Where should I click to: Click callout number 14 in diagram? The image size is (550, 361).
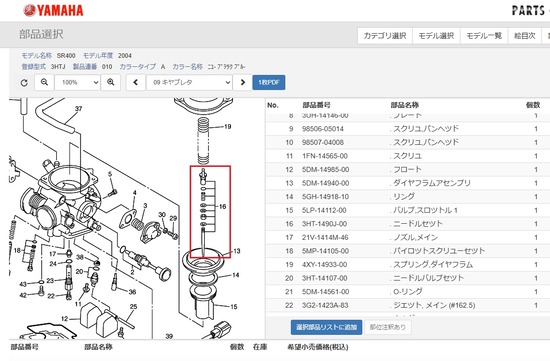tap(236, 275)
